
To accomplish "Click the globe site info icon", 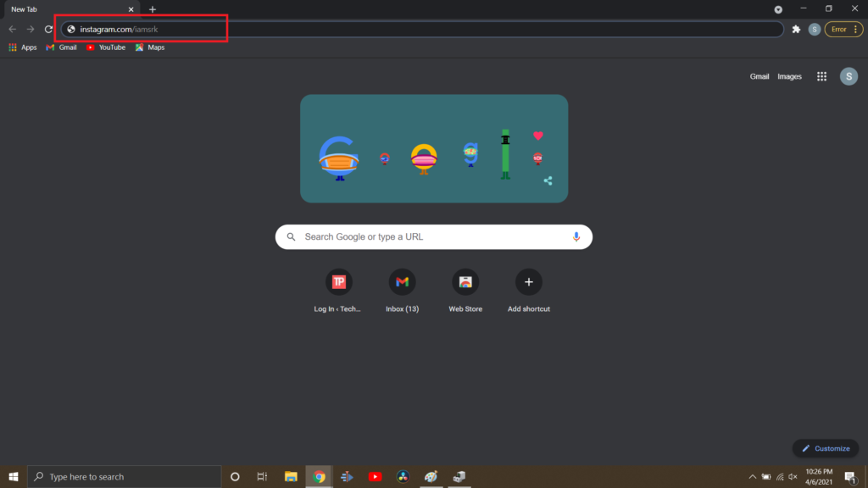I will [x=71, y=30].
